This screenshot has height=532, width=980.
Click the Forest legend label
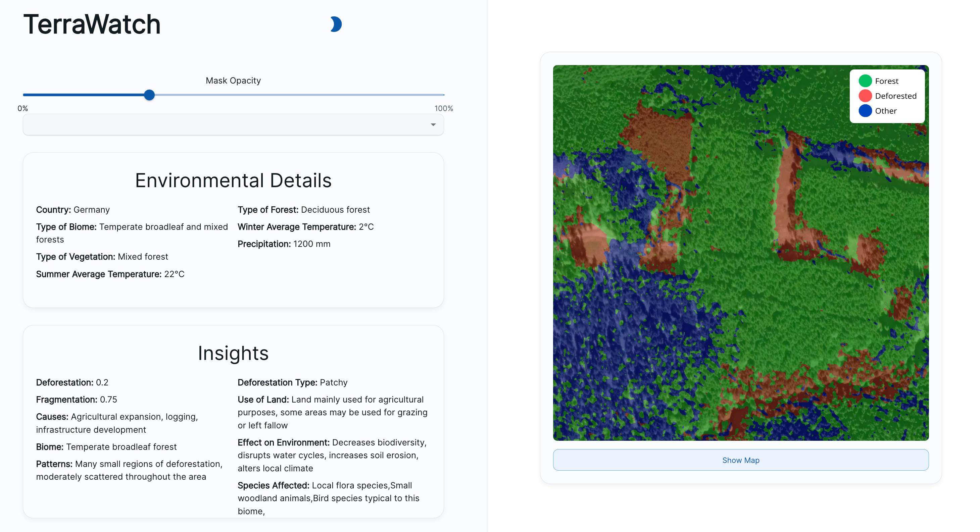tap(886, 81)
